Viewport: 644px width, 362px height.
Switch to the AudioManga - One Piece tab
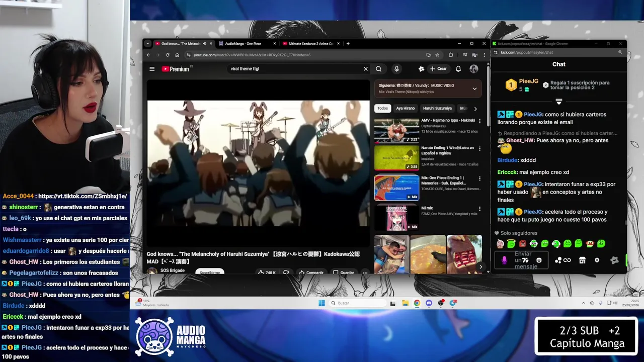point(247,44)
